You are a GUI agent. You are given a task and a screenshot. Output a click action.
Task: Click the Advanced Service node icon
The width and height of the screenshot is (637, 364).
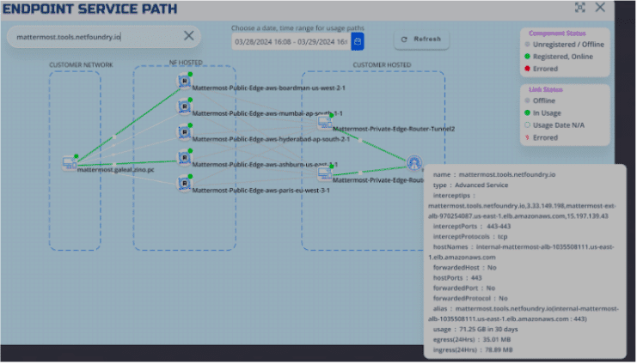tap(415, 162)
